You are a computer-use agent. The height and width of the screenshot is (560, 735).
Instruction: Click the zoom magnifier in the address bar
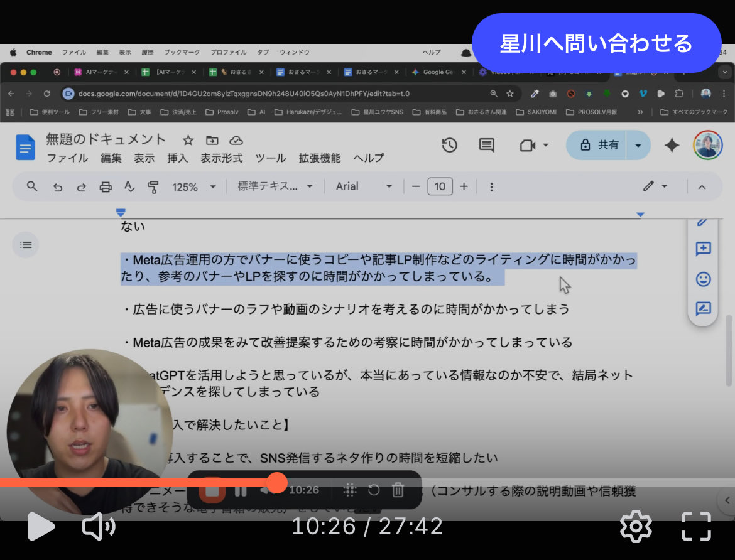[494, 94]
